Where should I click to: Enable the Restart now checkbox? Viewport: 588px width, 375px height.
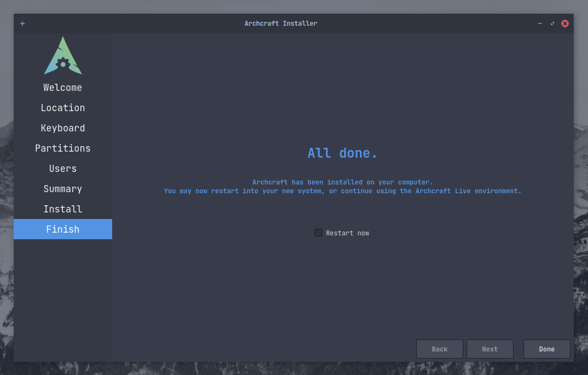pos(318,233)
